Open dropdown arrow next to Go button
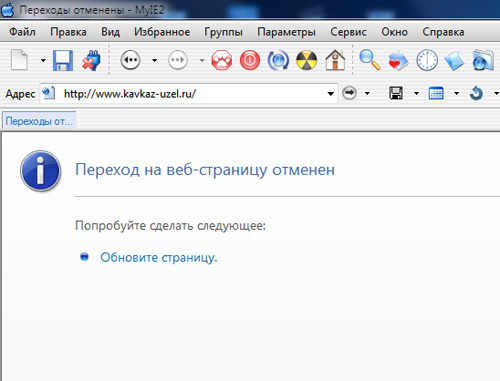Image resolution: width=500 pixels, height=381 pixels. point(367,94)
